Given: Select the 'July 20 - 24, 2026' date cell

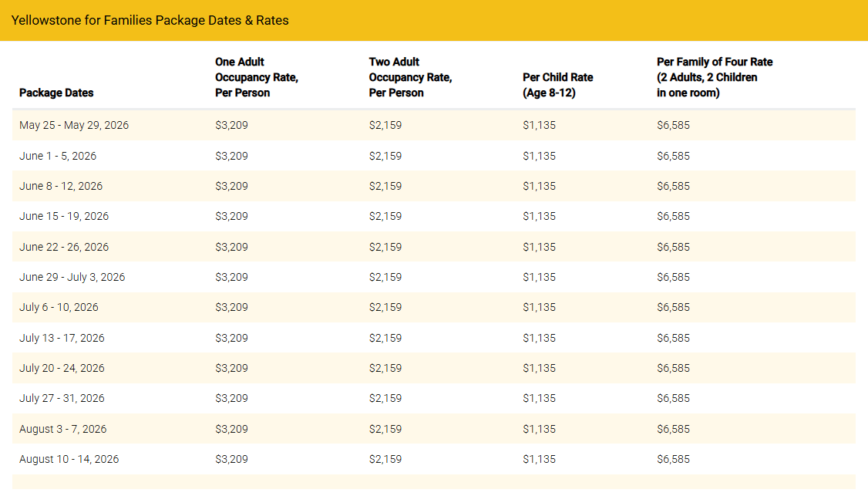Looking at the screenshot, I should [x=62, y=368].
